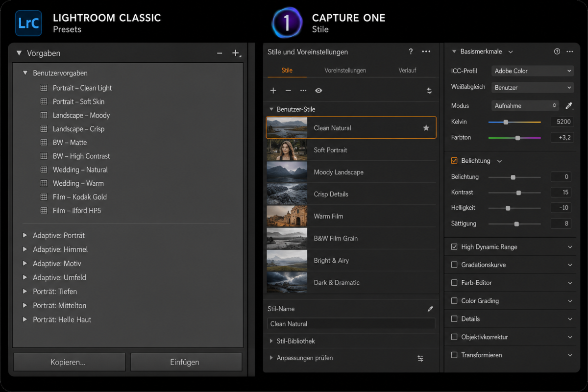Image resolution: width=588 pixels, height=392 pixels.
Task: Click the Kopieren... button
Action: click(69, 363)
